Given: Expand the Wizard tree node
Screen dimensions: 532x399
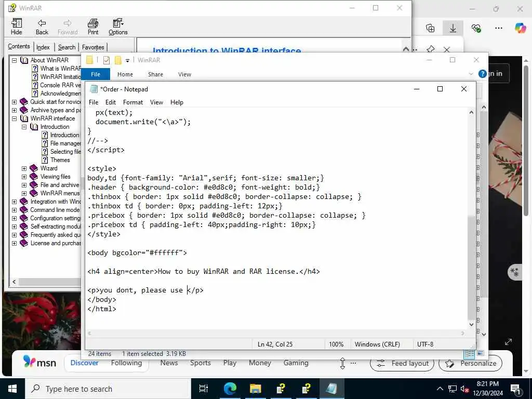Looking at the screenshot, I should (24, 168).
